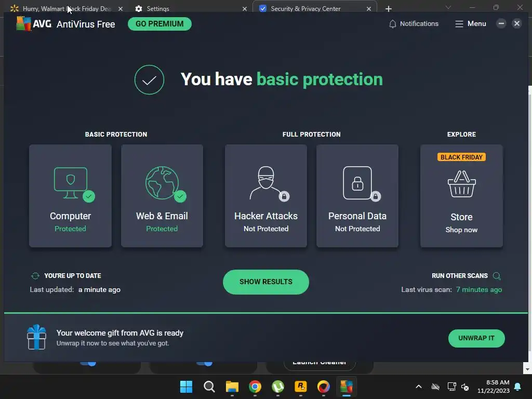Click the "Shop now" text
Viewport: 532px width, 399px height.
(461, 230)
